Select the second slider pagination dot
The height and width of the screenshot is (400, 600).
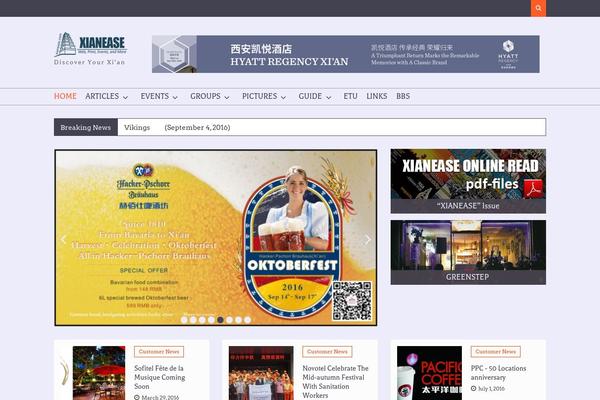[193, 320]
